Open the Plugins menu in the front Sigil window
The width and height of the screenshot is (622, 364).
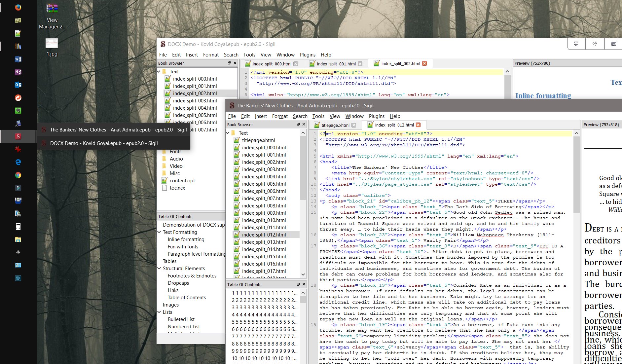click(x=377, y=116)
